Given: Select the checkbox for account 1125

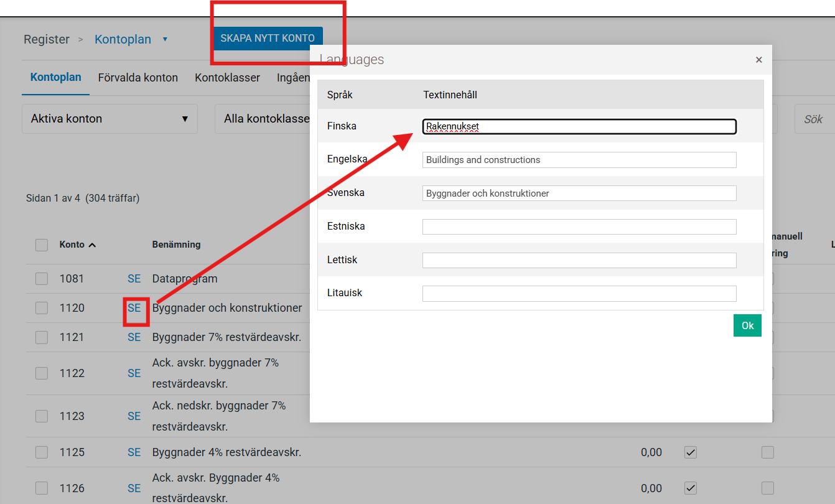Looking at the screenshot, I should click(42, 452).
